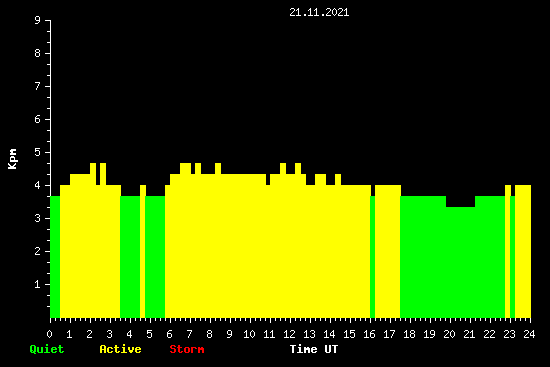The height and width of the screenshot is (367, 550).
Task: Click the yellow Active legend label
Action: [x=120, y=349]
